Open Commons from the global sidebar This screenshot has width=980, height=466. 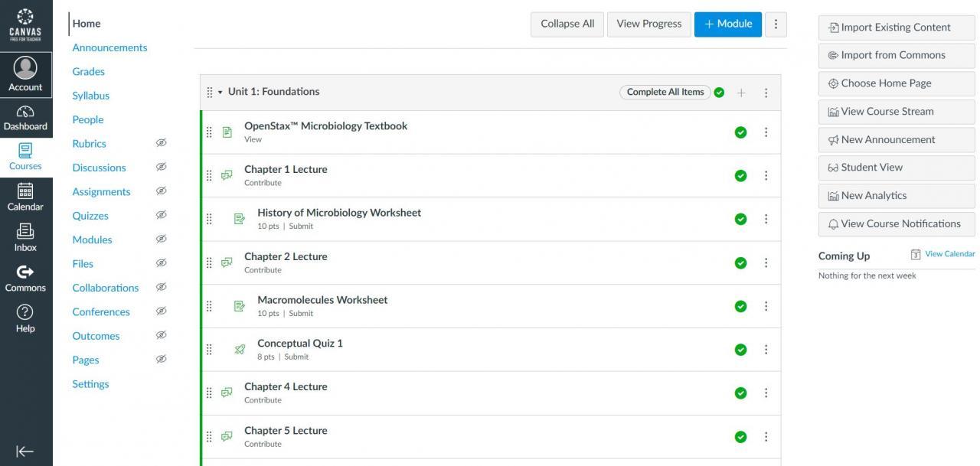[x=25, y=279]
